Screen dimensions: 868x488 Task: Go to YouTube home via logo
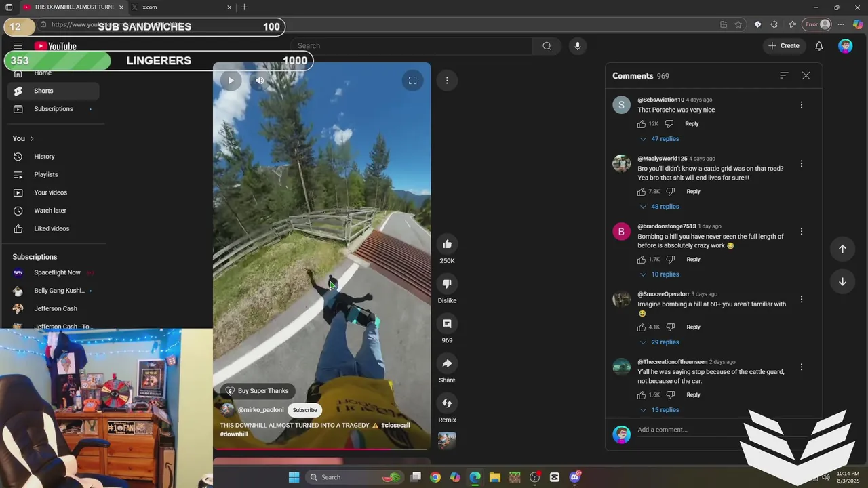(x=56, y=46)
